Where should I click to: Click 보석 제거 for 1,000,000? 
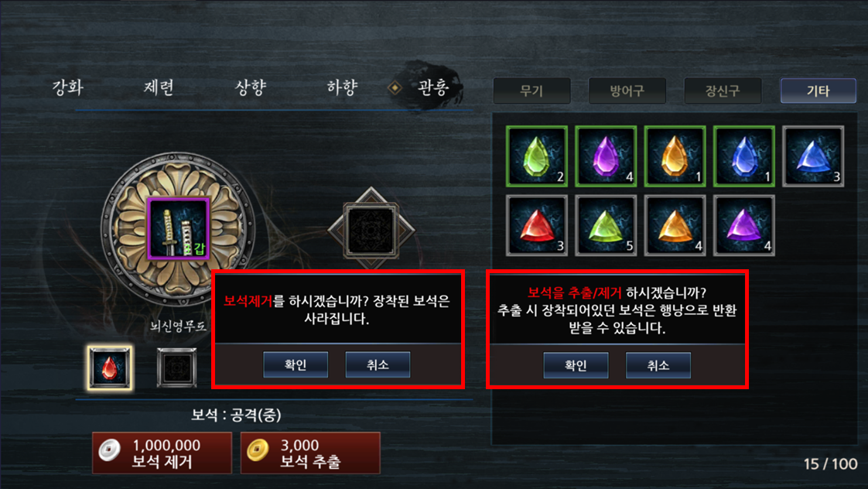162,453
